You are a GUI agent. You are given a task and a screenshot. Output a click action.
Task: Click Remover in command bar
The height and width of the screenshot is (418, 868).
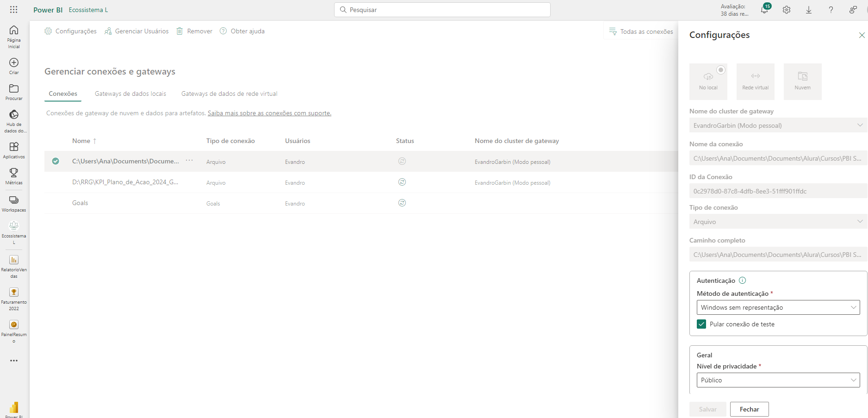point(194,31)
